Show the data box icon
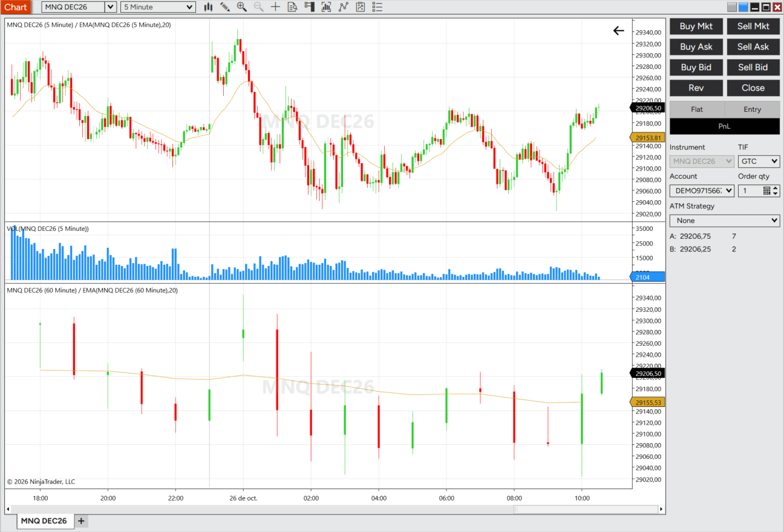This screenshot has height=532, width=784. [293, 7]
